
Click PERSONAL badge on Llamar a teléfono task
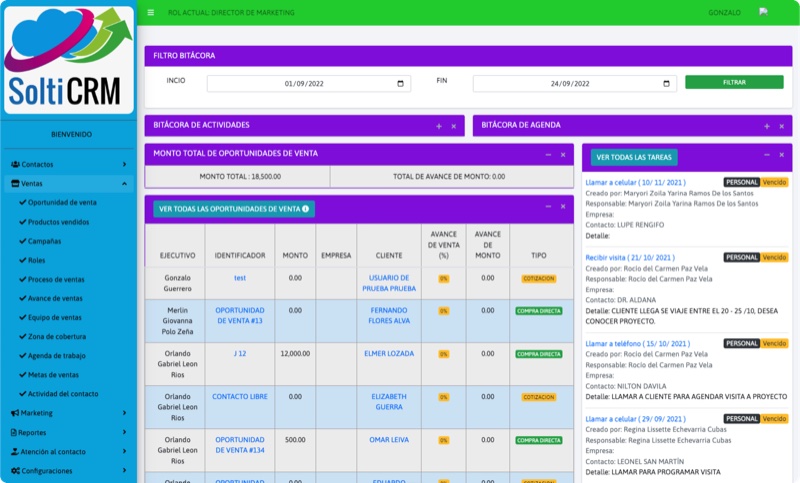742,344
